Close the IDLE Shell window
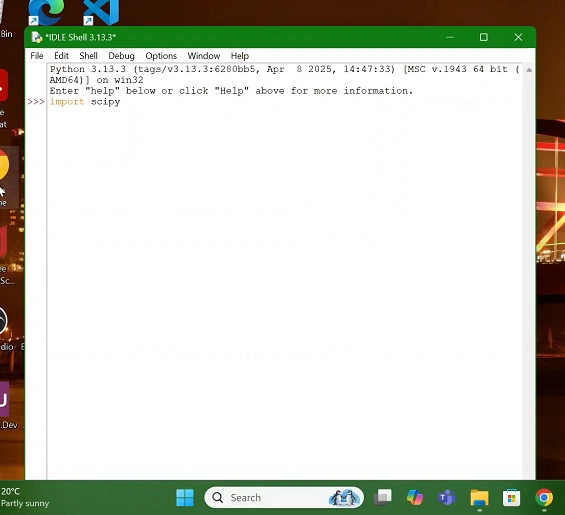 pyautogui.click(x=518, y=37)
